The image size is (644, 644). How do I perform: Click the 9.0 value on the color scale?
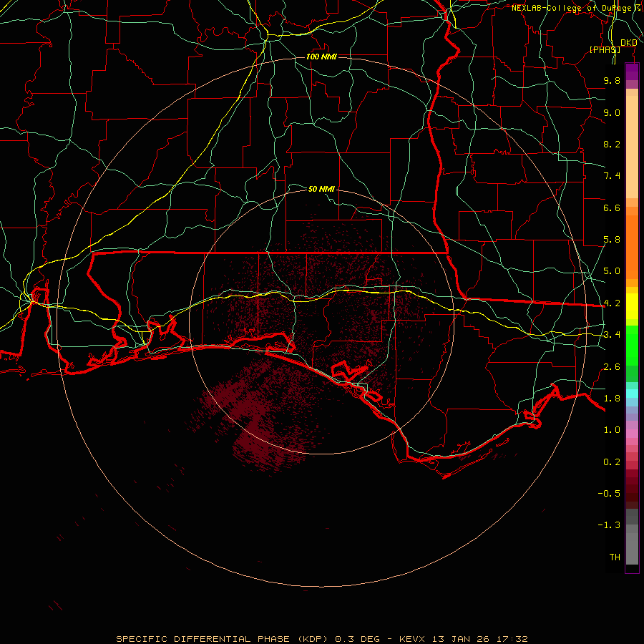[x=612, y=112]
